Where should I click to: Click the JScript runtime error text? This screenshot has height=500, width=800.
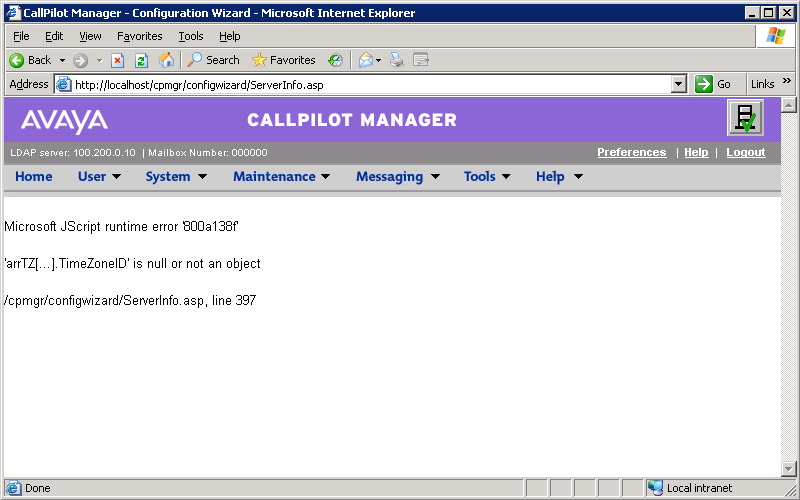121,226
